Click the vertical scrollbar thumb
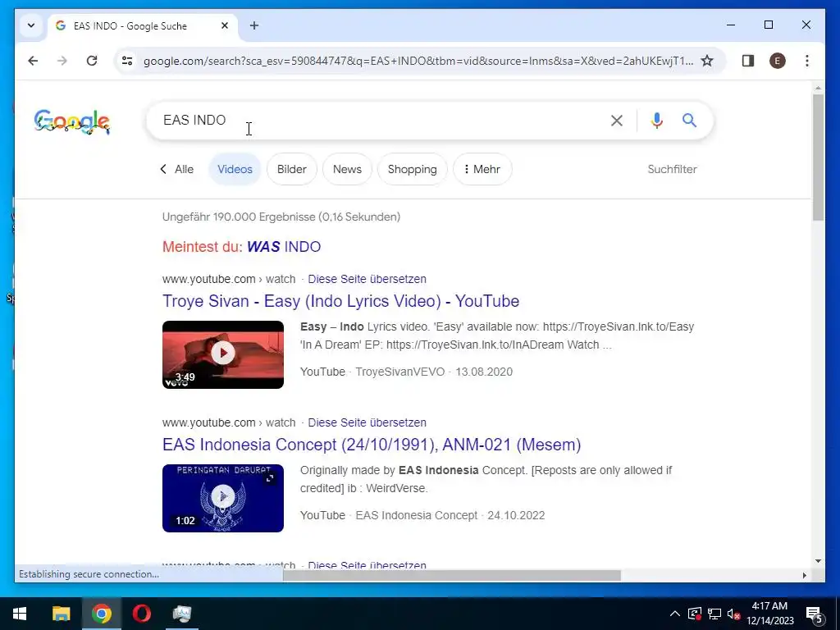This screenshot has width=840, height=630. 818,157
